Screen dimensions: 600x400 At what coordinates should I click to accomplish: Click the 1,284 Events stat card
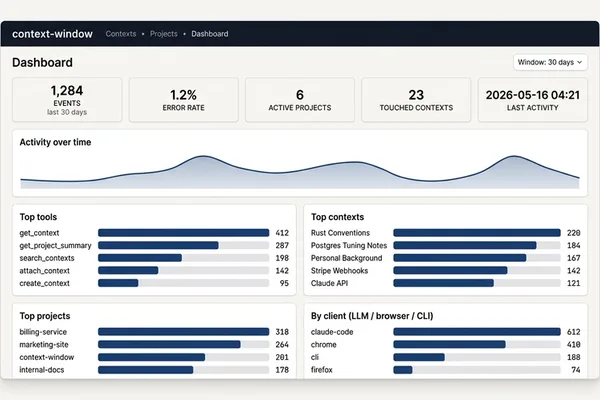pos(67,100)
